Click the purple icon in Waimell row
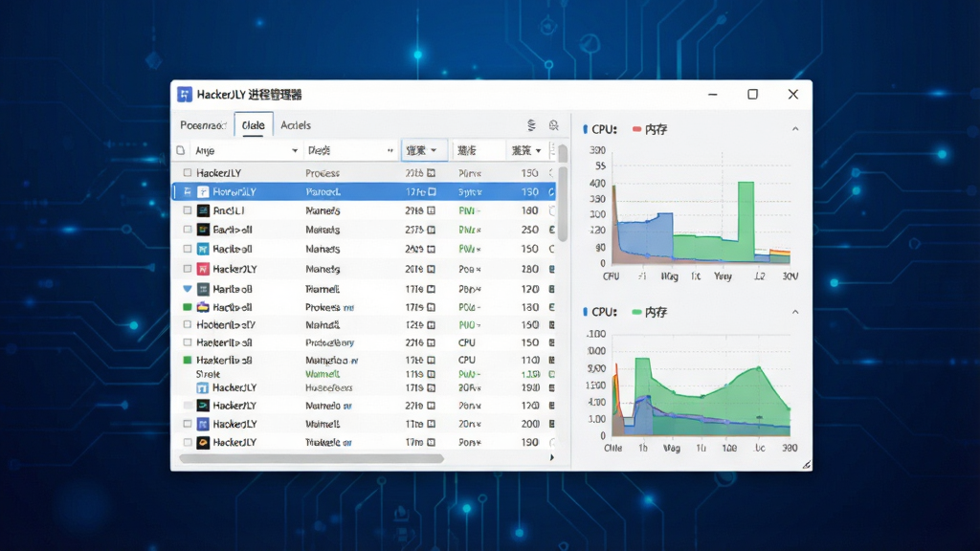 (203, 424)
